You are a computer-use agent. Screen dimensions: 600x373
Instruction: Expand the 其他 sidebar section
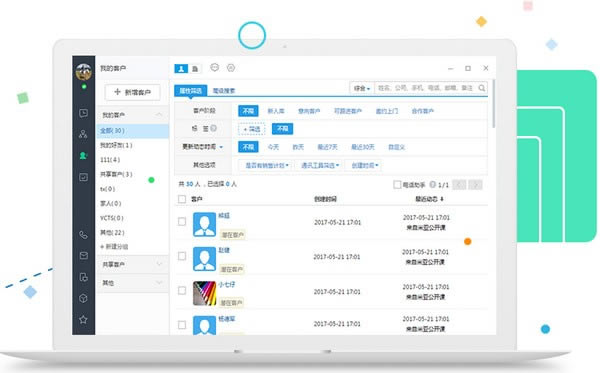pos(159,283)
